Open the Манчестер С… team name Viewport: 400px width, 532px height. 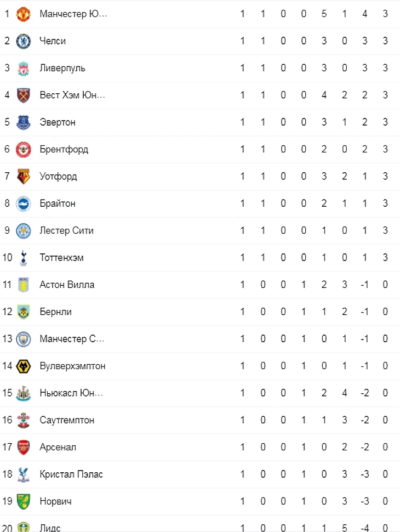pos(72,339)
